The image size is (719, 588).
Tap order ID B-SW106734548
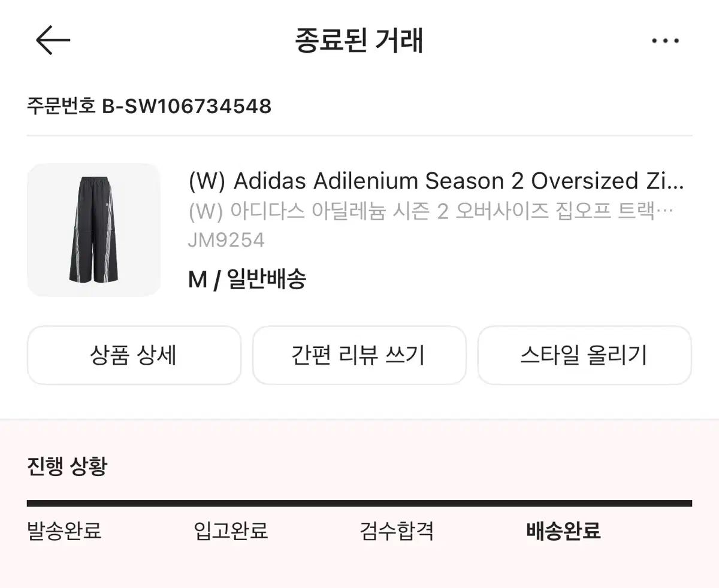(x=186, y=107)
